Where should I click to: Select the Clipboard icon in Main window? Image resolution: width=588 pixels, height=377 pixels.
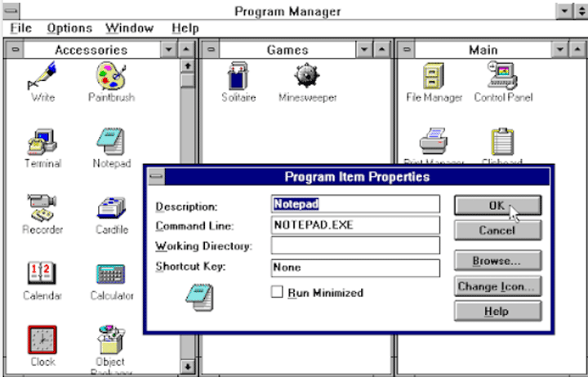(501, 142)
